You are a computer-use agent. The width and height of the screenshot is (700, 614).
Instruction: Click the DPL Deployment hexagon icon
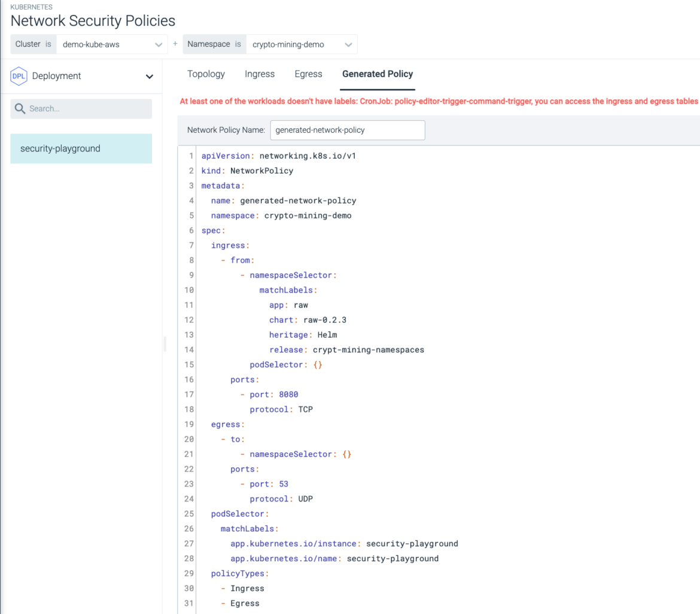coord(19,76)
